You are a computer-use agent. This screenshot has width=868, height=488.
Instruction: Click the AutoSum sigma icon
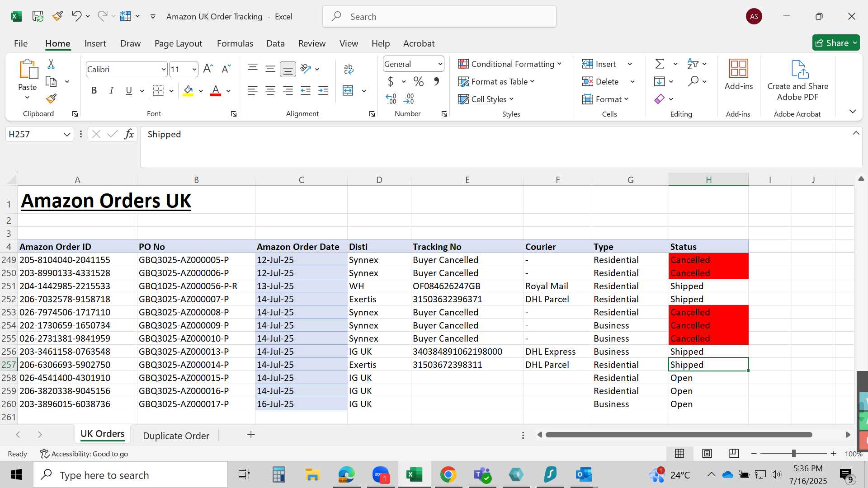pyautogui.click(x=660, y=64)
